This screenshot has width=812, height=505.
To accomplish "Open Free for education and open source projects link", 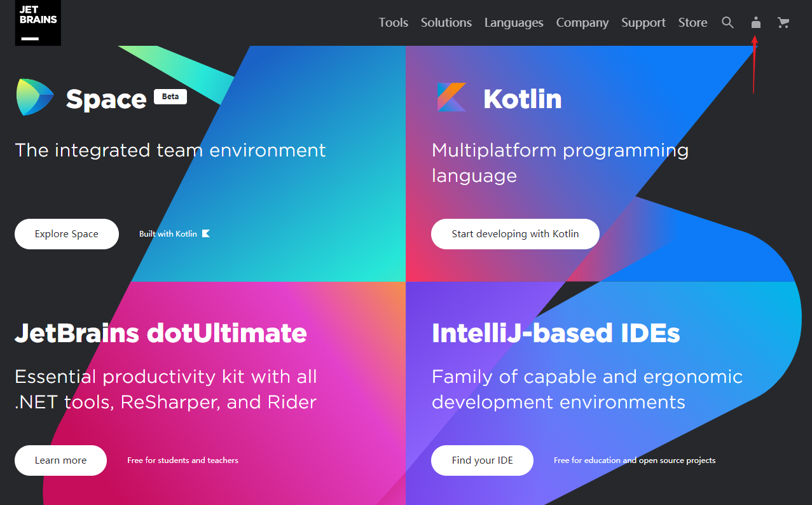I will point(635,460).
